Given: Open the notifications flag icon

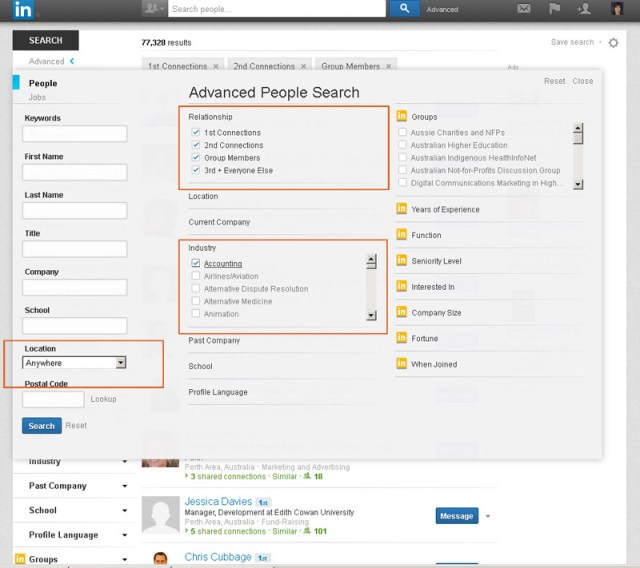Looking at the screenshot, I should pos(554,9).
